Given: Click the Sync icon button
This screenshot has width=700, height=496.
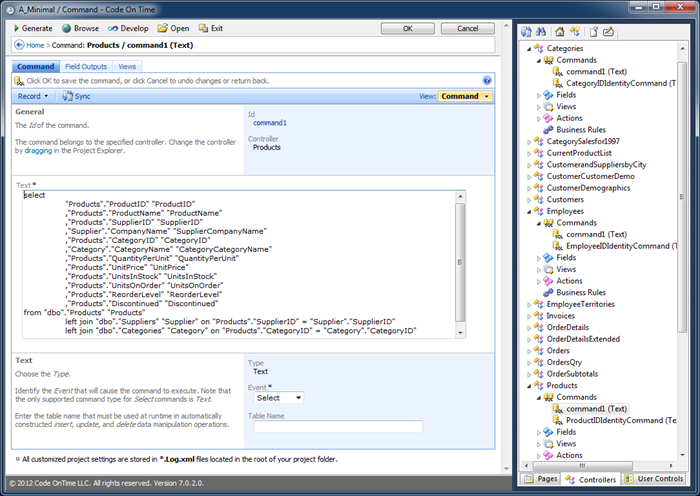Looking at the screenshot, I should coord(68,96).
